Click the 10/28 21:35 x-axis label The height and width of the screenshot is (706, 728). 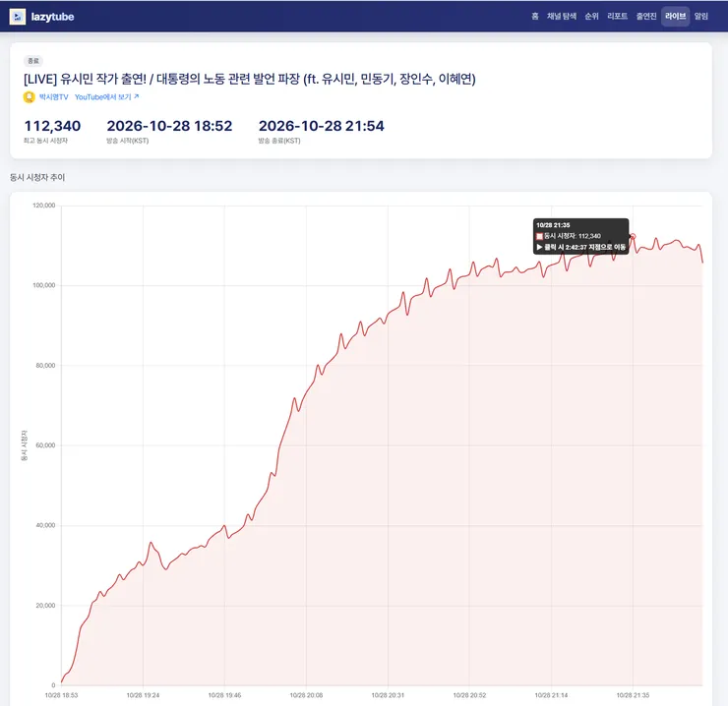pyautogui.click(x=633, y=695)
